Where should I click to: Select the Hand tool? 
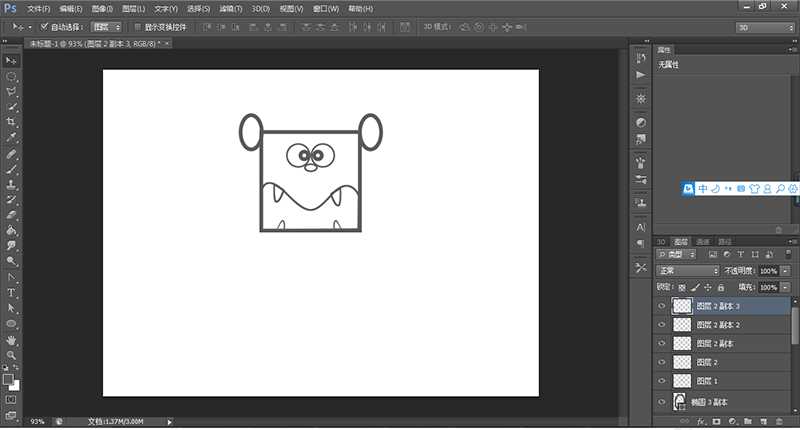12,340
